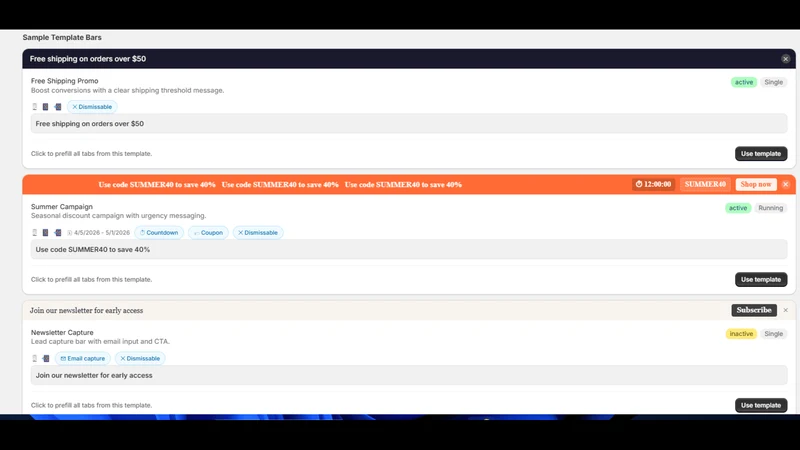This screenshot has height=450, width=800.
Task: Click the Dismissable tag in Newsletter Capture
Action: [140, 358]
